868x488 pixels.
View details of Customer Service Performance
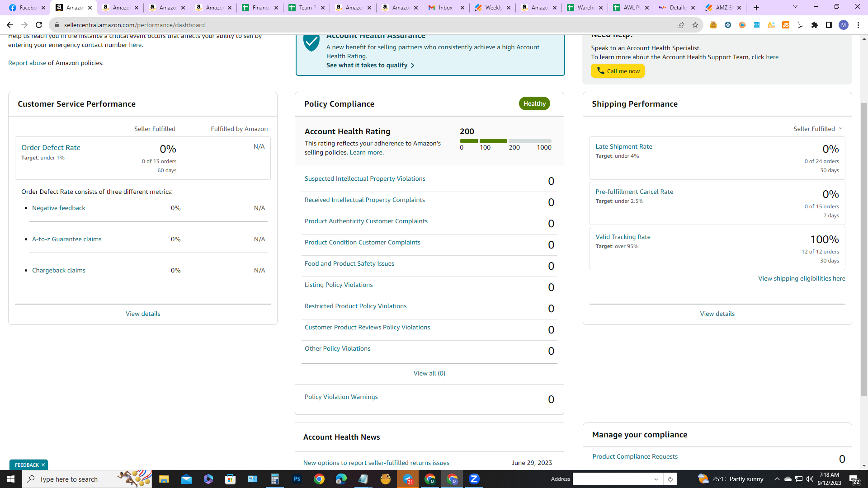[143, 314]
